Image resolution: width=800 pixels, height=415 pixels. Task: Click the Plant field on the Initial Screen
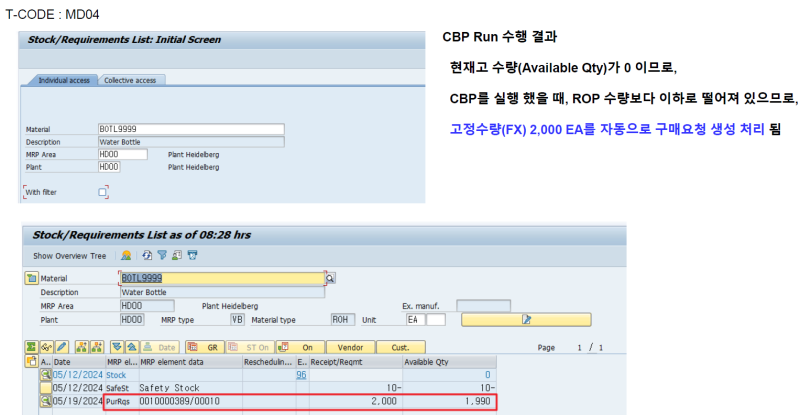(x=109, y=167)
